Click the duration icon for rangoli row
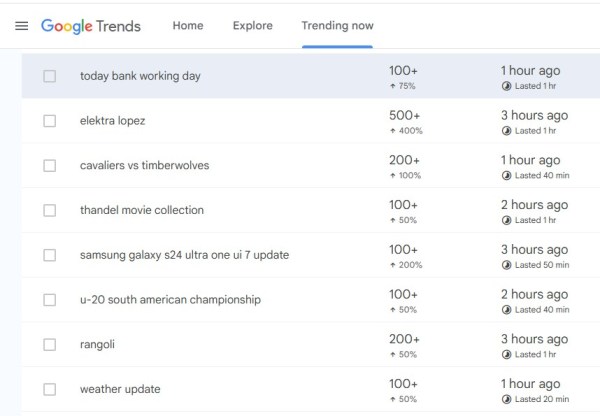 [x=506, y=355]
